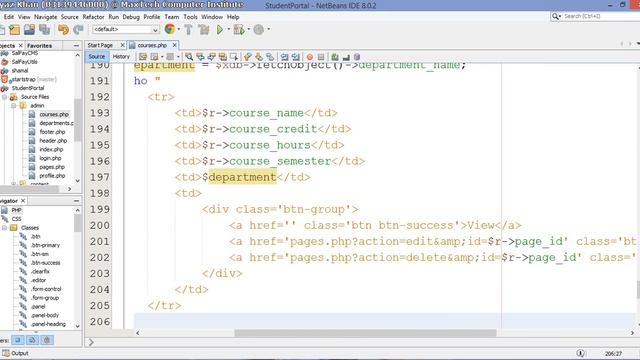The width and height of the screenshot is (640, 360).
Task: Shift line right in editor toolbar
Action: pyautogui.click(x=296, y=57)
